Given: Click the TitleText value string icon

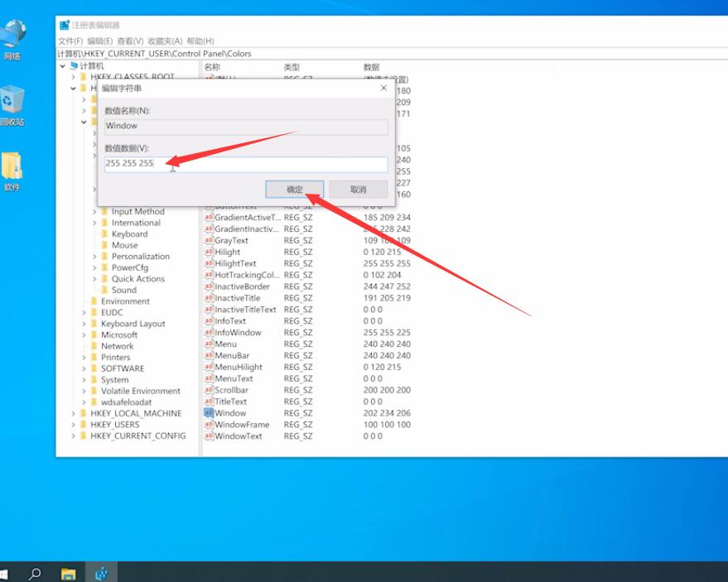Looking at the screenshot, I should tap(209, 402).
